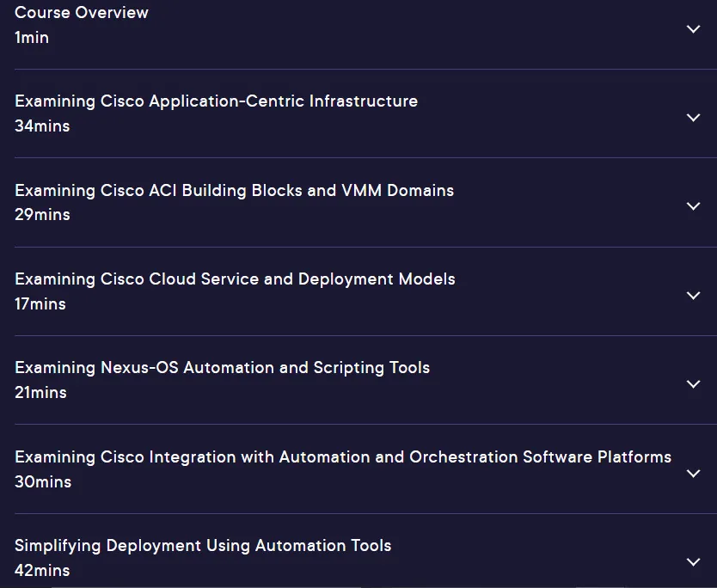
Task: Select Simplifying Deployment Using Automation Tools title
Action: [203, 546]
